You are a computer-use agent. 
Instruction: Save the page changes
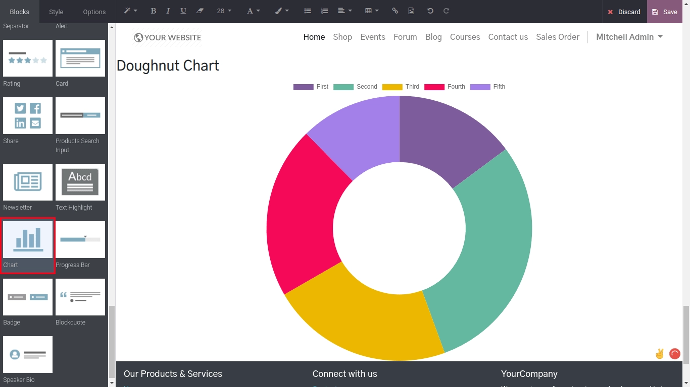[x=664, y=12]
